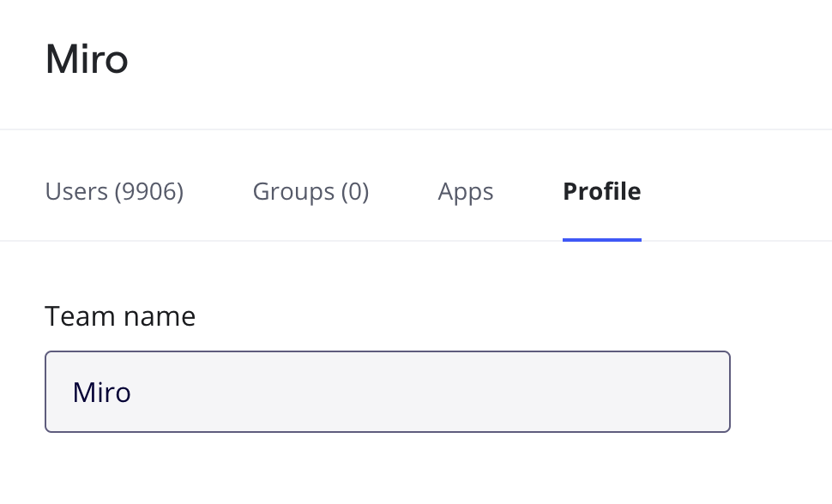
Task: Click the Team name field to edit
Action: coord(387,392)
